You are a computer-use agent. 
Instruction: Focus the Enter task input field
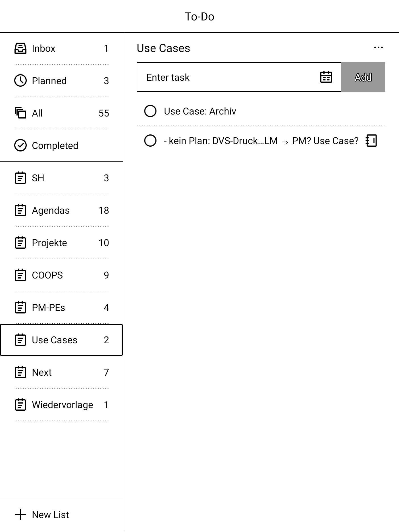click(227, 77)
